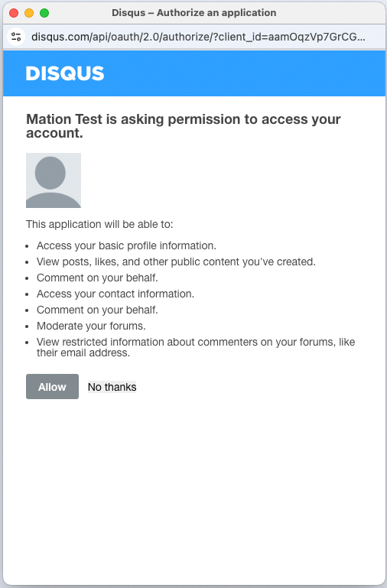Click the window title 'Disqus – Authorize an application'
The width and height of the screenshot is (387, 588).
(193, 13)
